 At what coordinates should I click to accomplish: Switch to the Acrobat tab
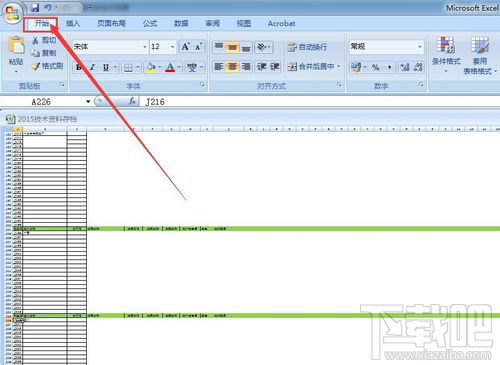[x=281, y=24]
